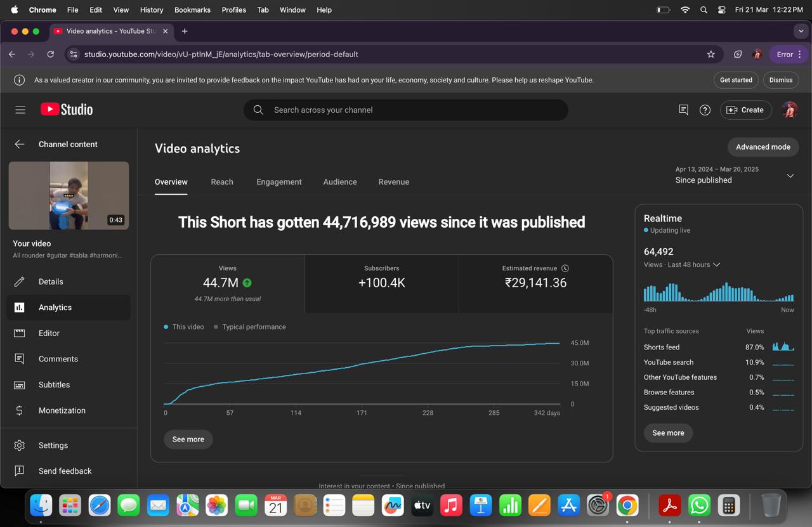The height and width of the screenshot is (527, 812).
Task: Open the Help question mark icon
Action: tap(705, 110)
